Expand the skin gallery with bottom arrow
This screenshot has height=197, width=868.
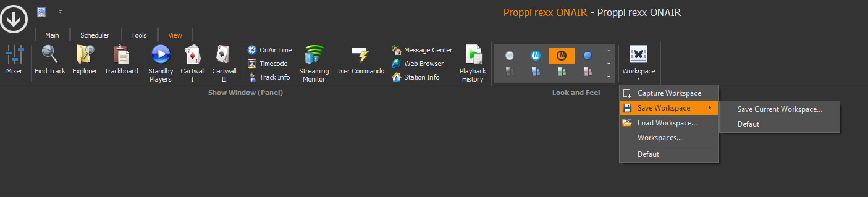(609, 77)
